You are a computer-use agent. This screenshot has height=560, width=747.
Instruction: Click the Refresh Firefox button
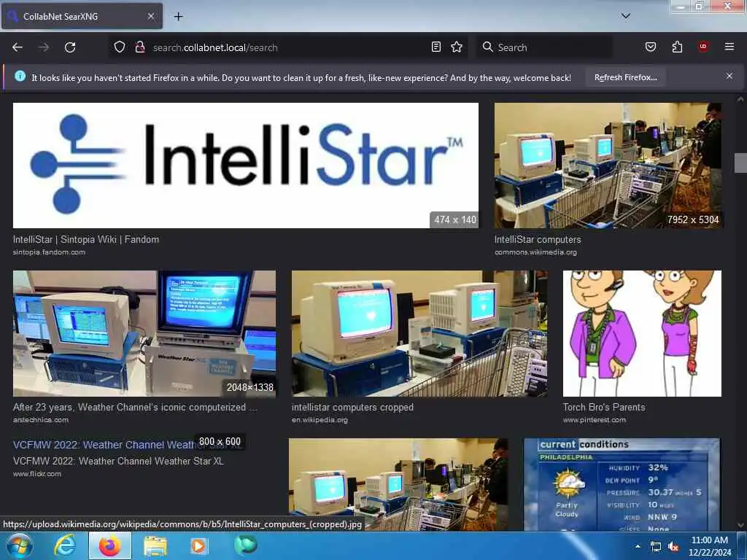point(625,77)
